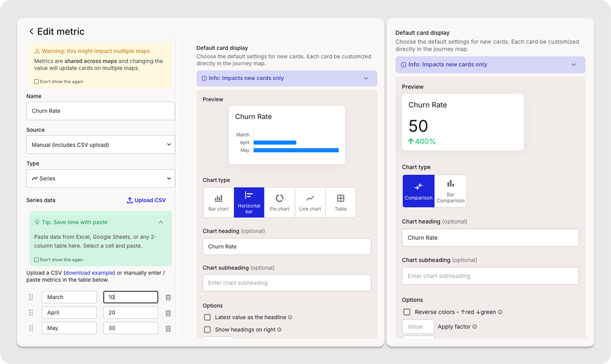Screen dimensions: 611x364
Task: Delete the March data row
Action: 168,297
